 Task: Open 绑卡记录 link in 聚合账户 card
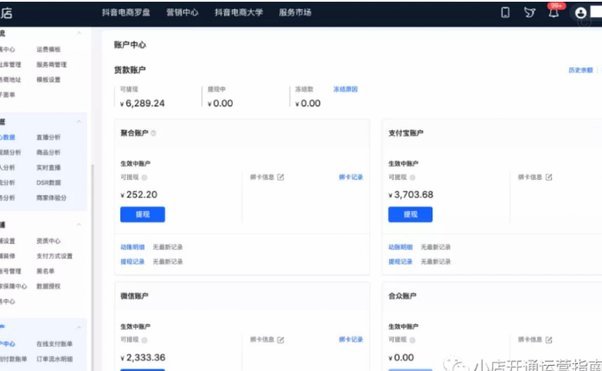351,177
